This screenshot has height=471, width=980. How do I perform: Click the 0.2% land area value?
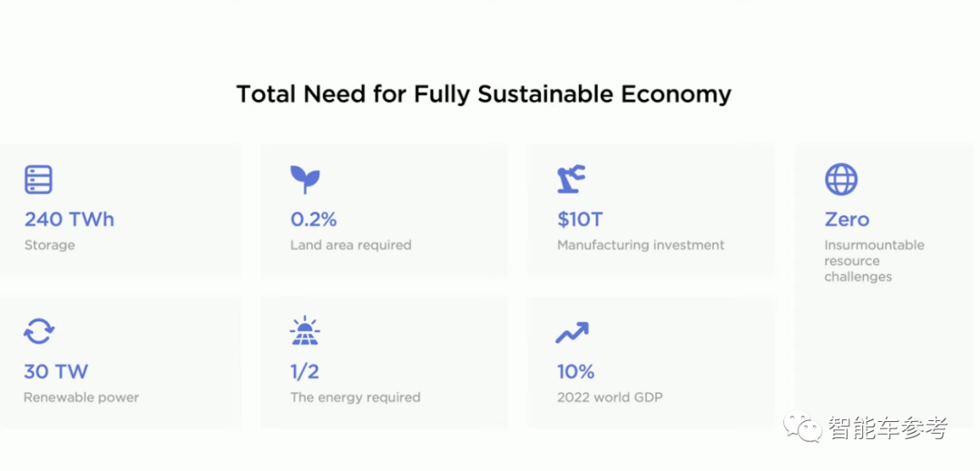(x=314, y=220)
